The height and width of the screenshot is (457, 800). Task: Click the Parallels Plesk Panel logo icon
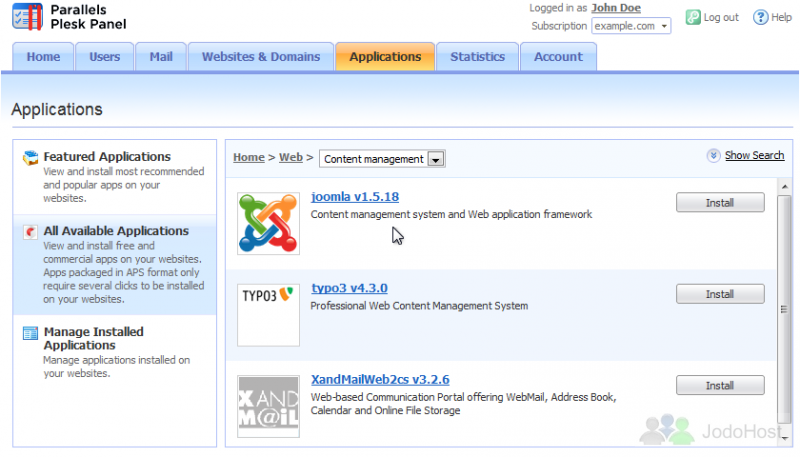(x=27, y=16)
